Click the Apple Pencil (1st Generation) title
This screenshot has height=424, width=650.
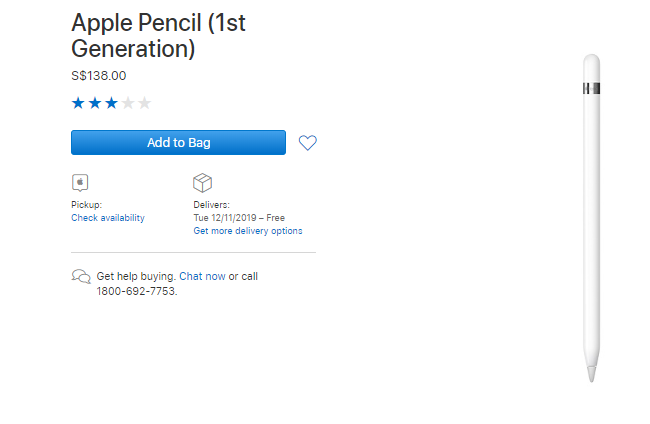(158, 36)
